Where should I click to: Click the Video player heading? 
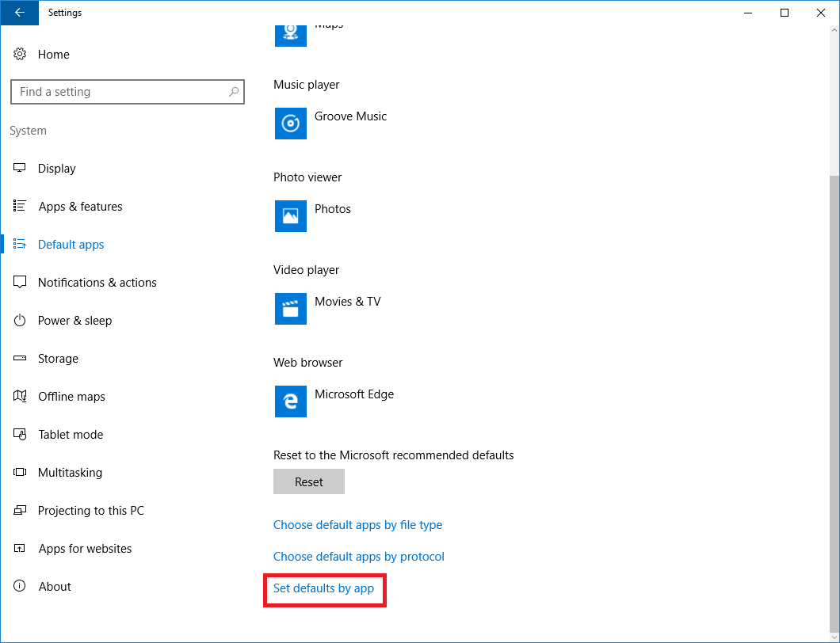pos(307,270)
